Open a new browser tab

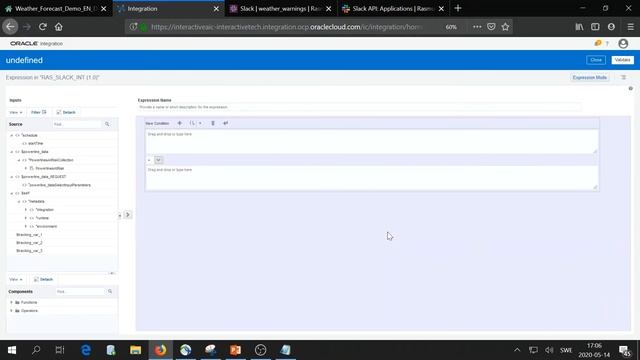pos(458,8)
